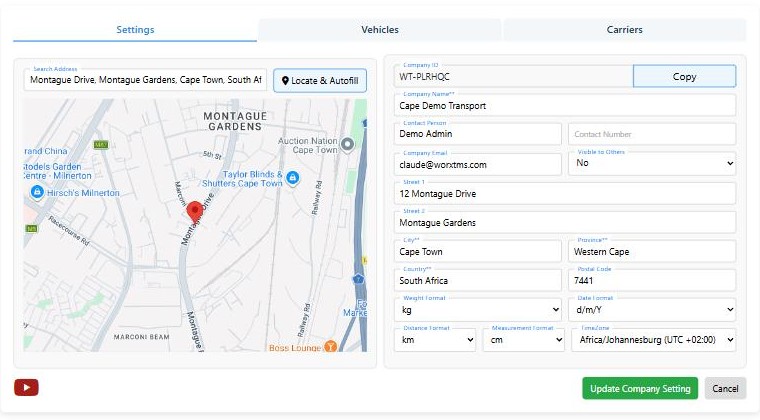
Task: Click Stodels Garden Centre Milnerton label
Action: (57, 171)
